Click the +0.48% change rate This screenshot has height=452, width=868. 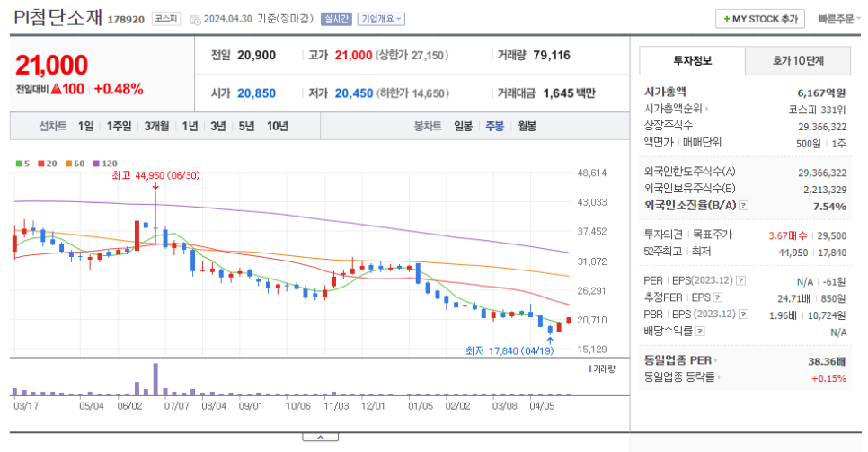[119, 89]
